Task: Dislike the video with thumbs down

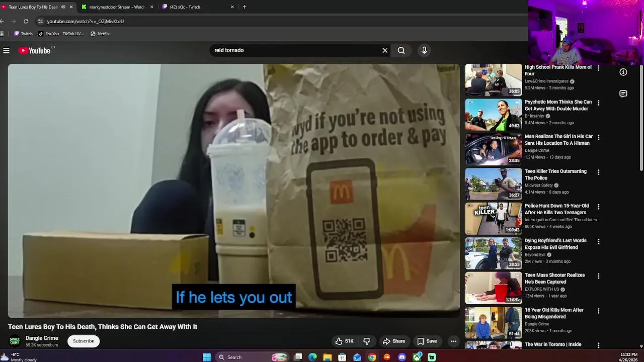Action: coord(367,341)
